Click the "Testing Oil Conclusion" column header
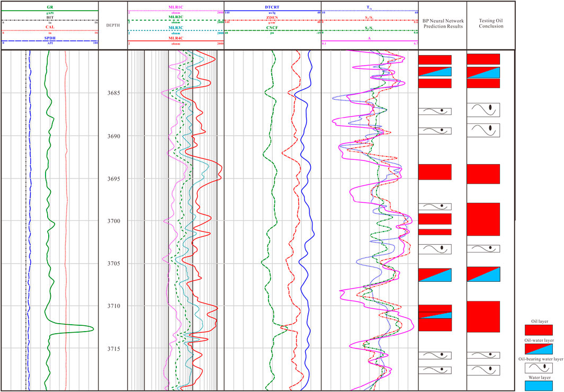 (491, 23)
